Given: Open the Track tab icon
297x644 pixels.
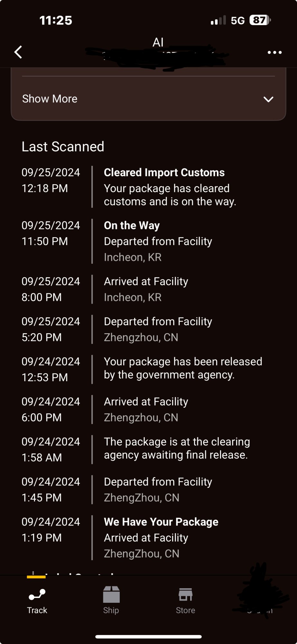Looking at the screenshot, I should click(37, 595).
